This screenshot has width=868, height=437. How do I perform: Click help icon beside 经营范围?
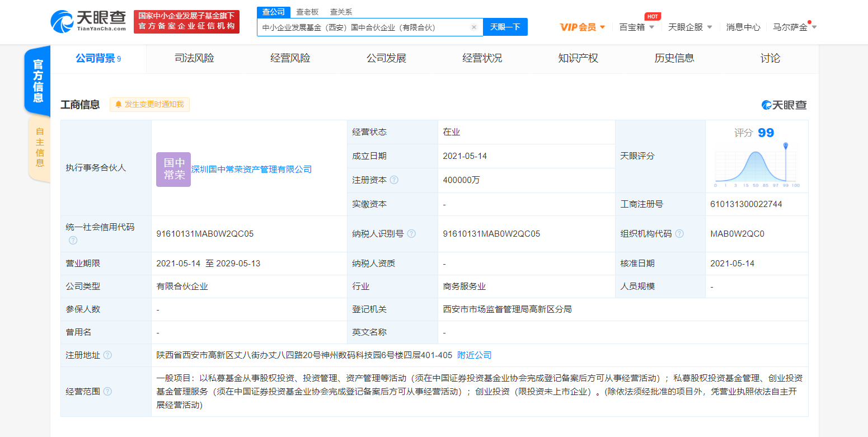[x=107, y=391]
